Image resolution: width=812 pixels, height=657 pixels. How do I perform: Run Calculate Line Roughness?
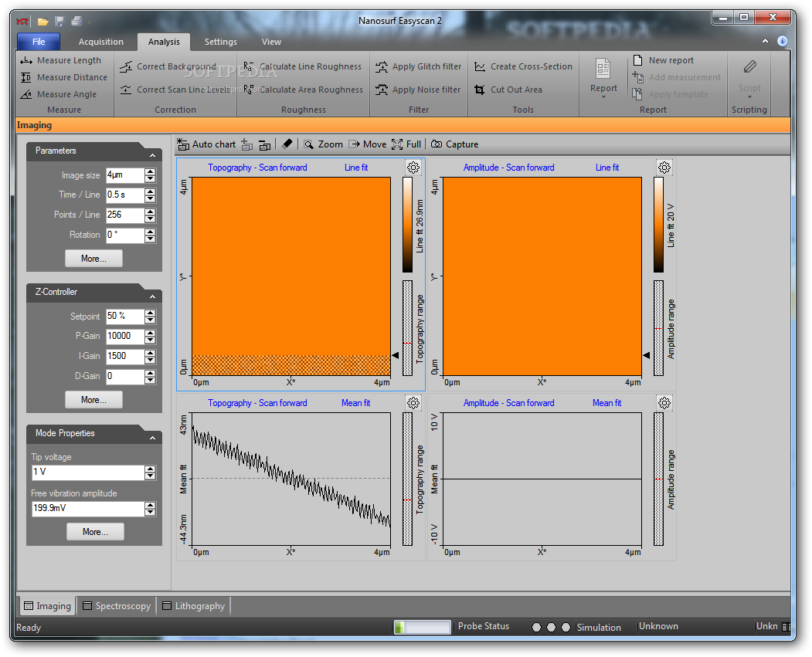[302, 66]
